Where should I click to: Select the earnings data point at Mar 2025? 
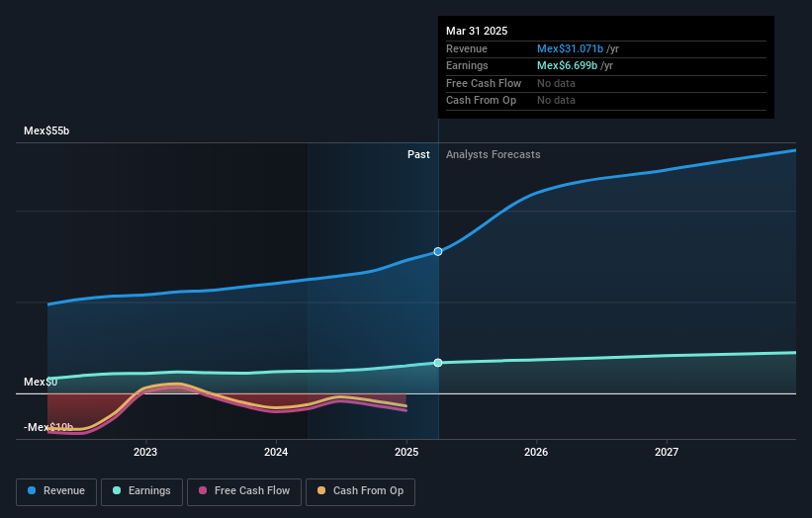coord(438,363)
